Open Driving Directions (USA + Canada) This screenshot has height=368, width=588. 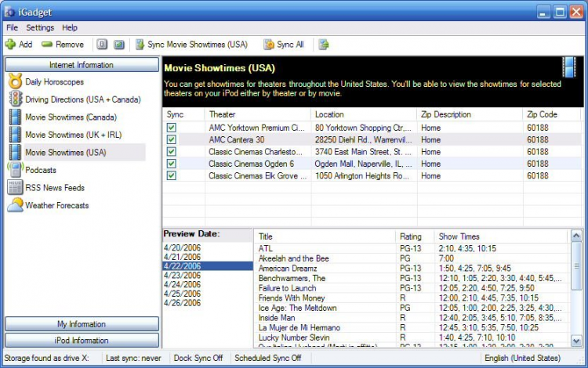pyautogui.click(x=82, y=99)
